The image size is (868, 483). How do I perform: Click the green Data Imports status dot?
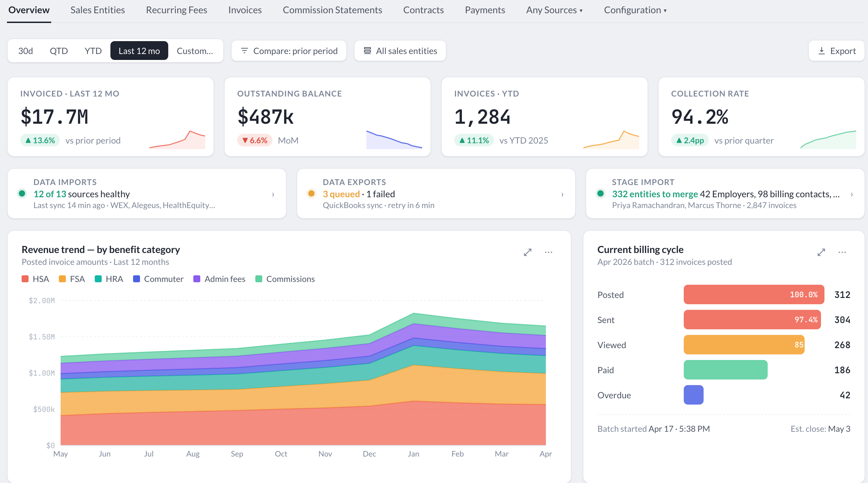click(22, 193)
